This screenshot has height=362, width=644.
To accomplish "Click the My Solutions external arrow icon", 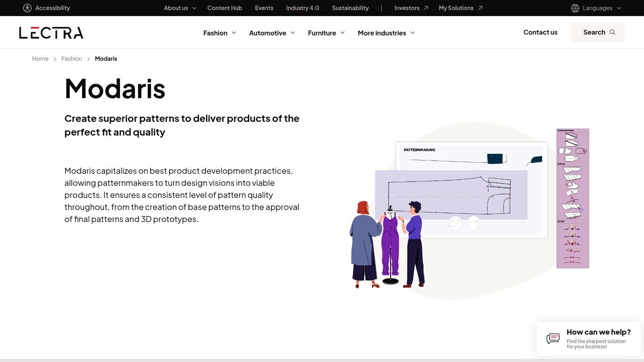I will (x=480, y=8).
